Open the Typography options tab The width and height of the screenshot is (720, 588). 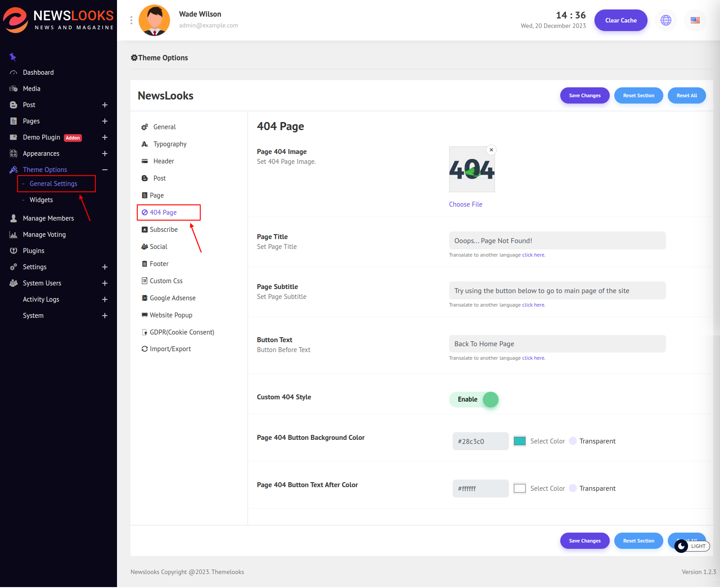[x=170, y=144]
